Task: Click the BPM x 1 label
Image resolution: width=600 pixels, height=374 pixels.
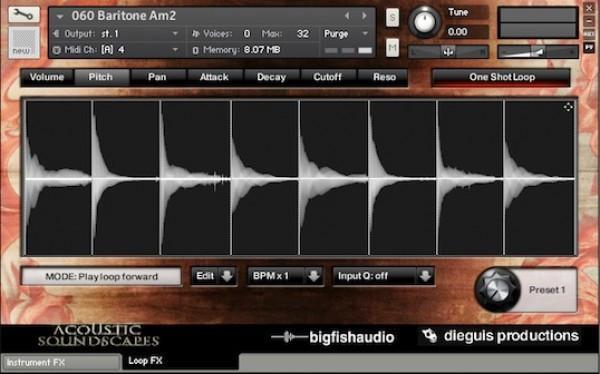Action: [x=271, y=276]
